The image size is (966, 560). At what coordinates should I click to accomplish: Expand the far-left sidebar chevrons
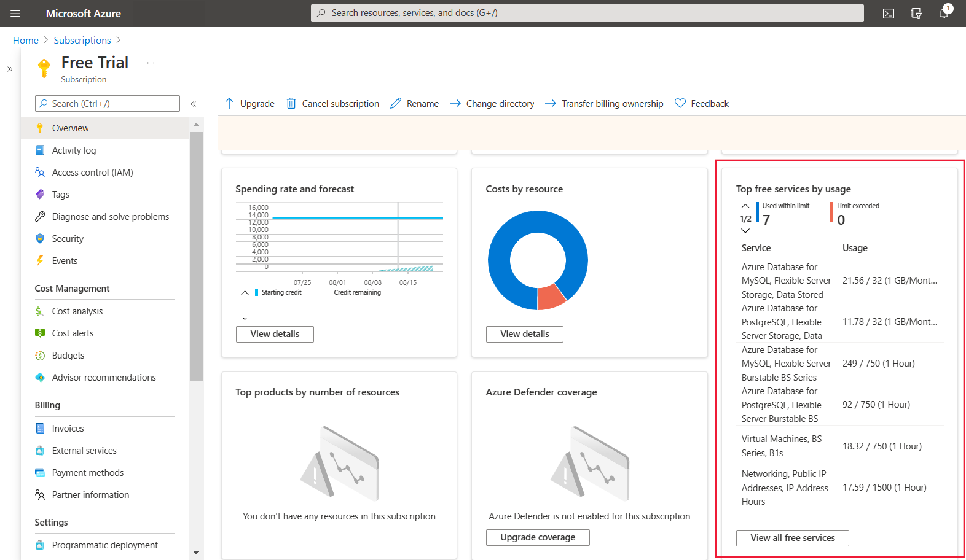[x=10, y=69]
